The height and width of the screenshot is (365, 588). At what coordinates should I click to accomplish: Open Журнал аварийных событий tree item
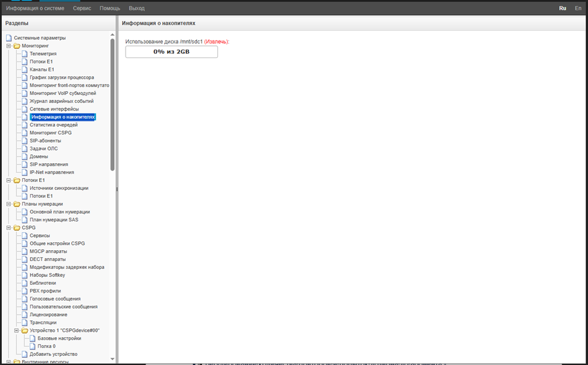[x=60, y=101]
